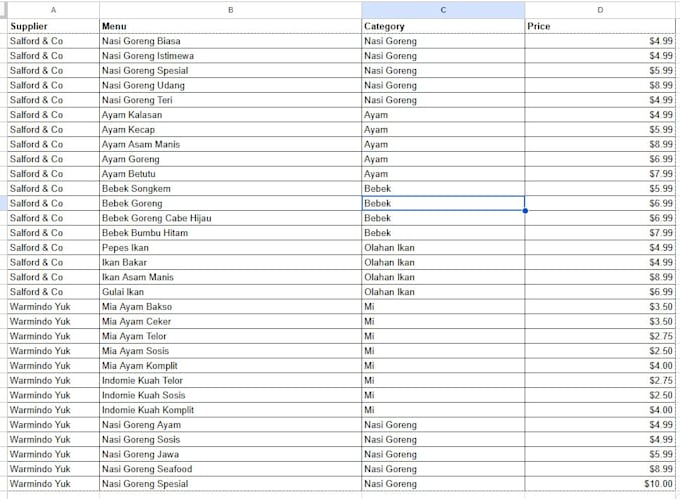The image size is (680, 499).
Task: Select the cell Nasi Goreng Ayam
Action: [230, 424]
